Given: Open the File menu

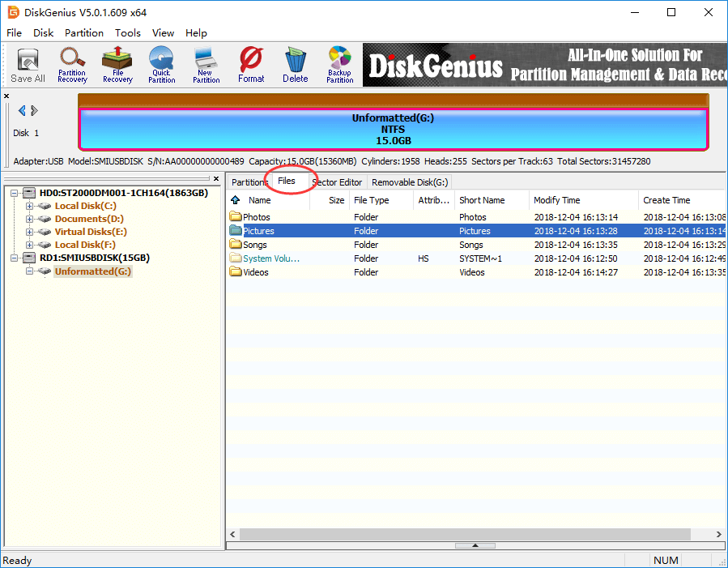Looking at the screenshot, I should tap(14, 33).
